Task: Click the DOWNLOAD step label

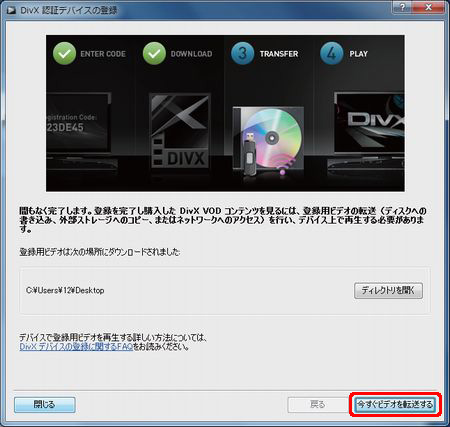Action: pyautogui.click(x=191, y=54)
